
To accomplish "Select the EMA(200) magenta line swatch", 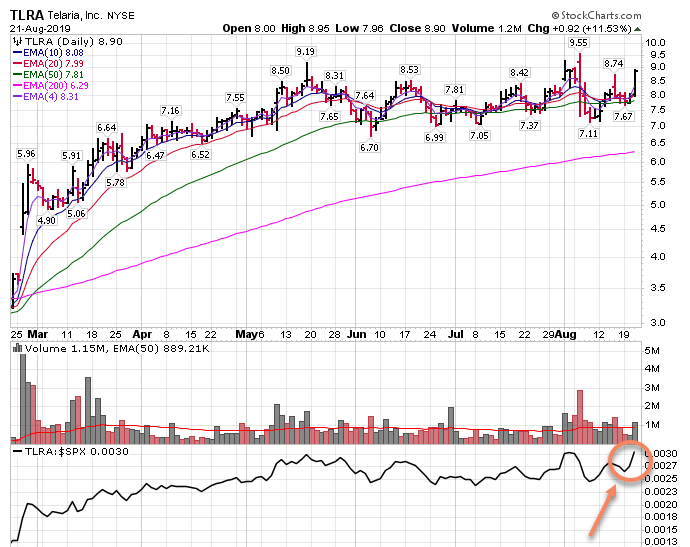I will (x=18, y=85).
